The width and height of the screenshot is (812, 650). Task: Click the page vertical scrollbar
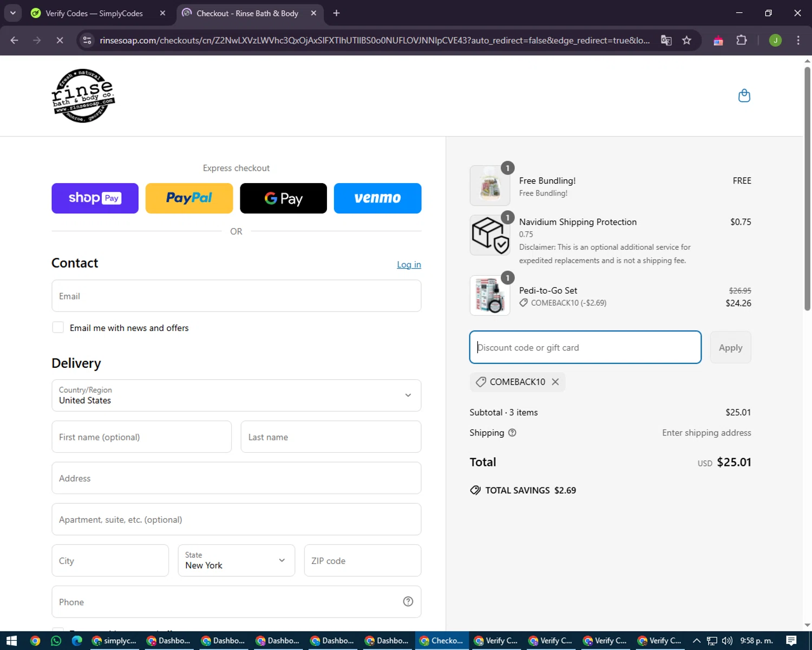point(807,188)
